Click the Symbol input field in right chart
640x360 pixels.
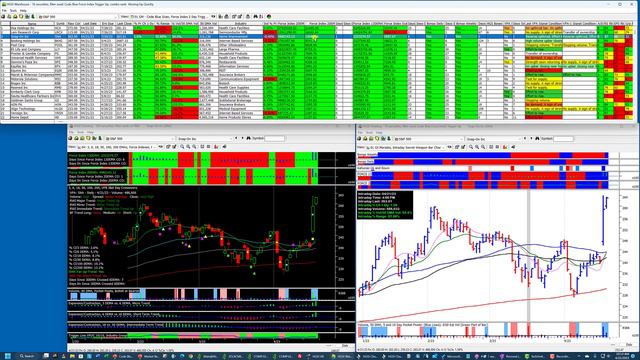[x=563, y=139]
